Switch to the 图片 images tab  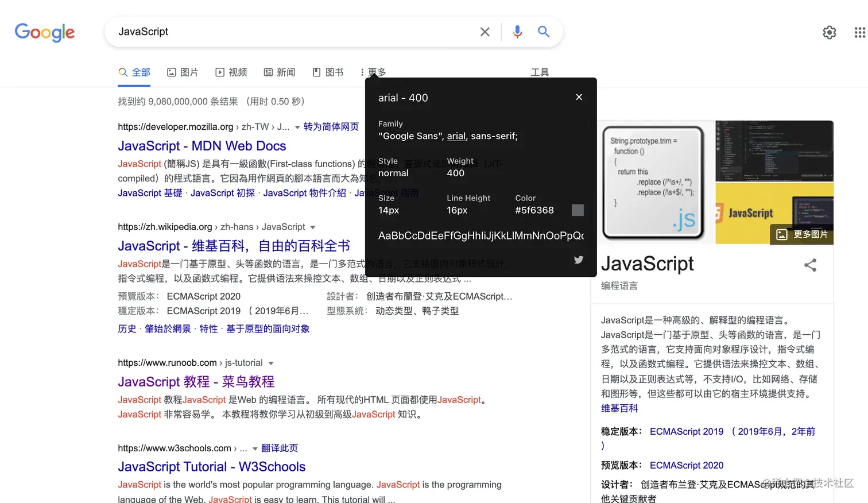[x=183, y=72]
